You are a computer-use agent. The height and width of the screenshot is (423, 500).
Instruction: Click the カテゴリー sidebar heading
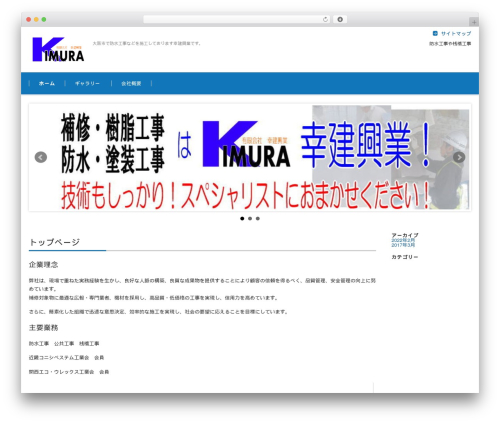click(x=405, y=257)
